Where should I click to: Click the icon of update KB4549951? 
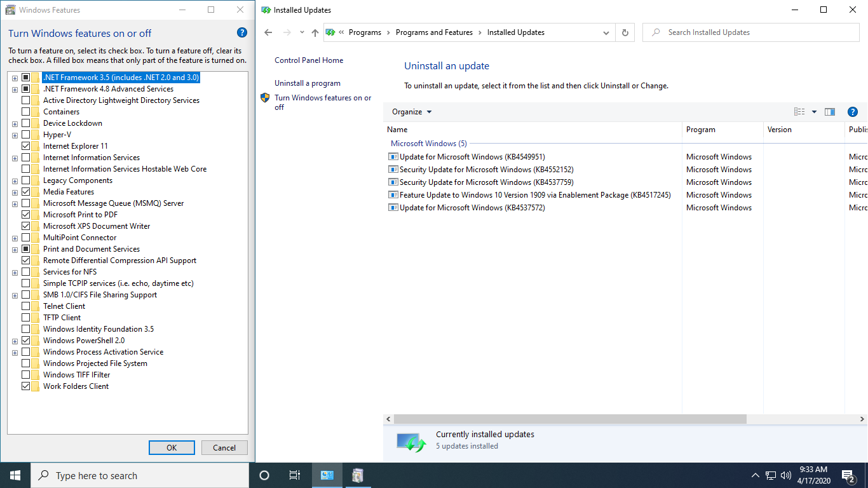point(393,157)
